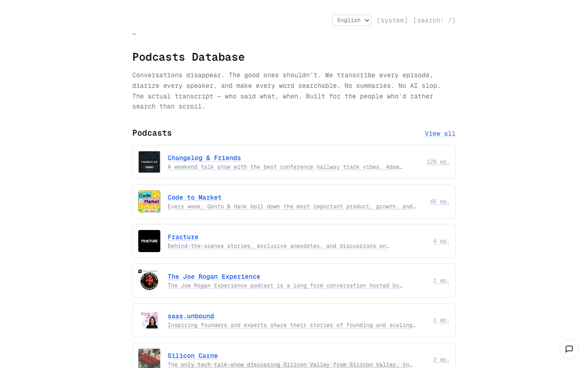This screenshot has height=368, width=588.
Task: Toggle the [system] theme switcher
Action: pos(392,20)
